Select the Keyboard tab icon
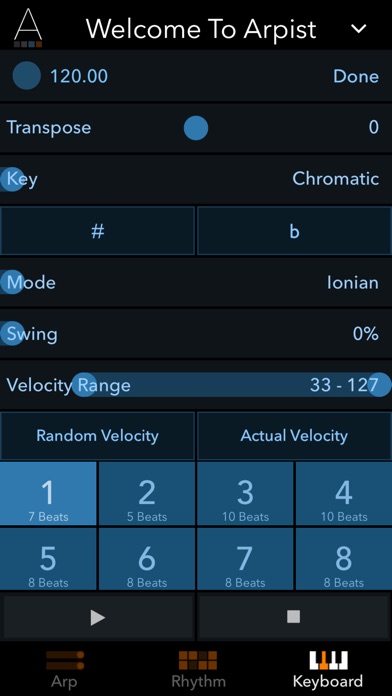This screenshot has height=696, width=392. pos(329,660)
